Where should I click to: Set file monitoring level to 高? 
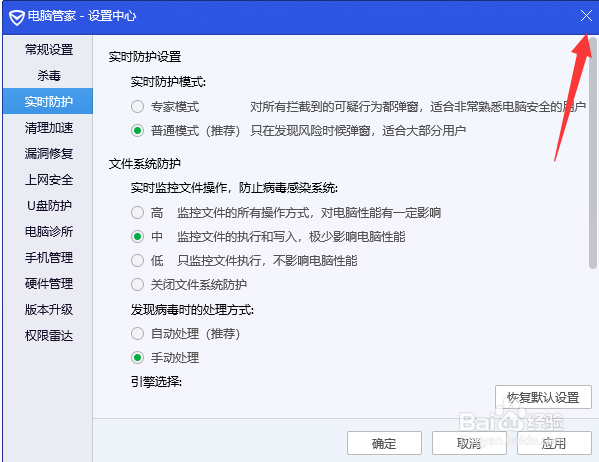coord(138,212)
